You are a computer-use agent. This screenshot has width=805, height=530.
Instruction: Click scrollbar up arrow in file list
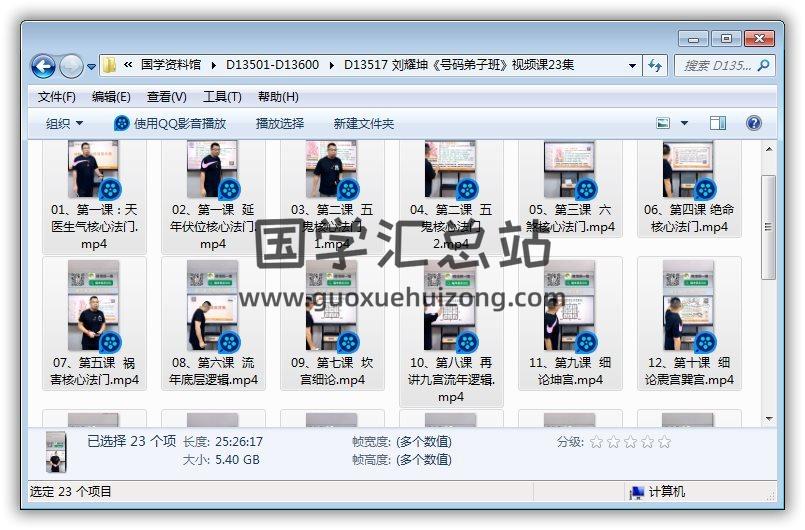(x=769, y=149)
